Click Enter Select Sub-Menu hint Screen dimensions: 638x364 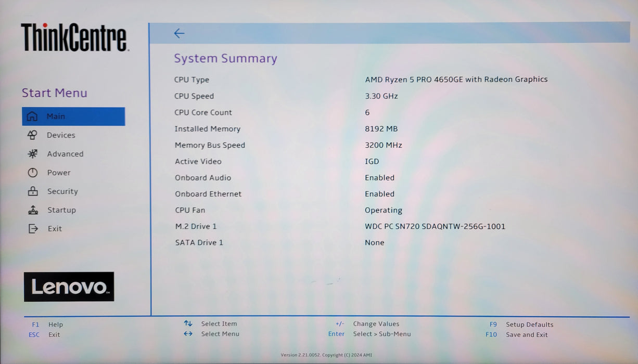[x=369, y=334]
